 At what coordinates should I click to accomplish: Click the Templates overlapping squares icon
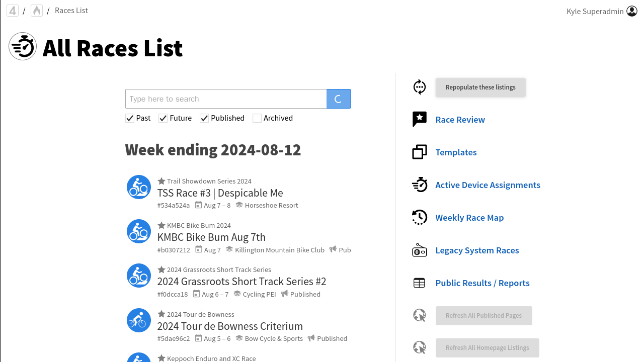click(420, 152)
